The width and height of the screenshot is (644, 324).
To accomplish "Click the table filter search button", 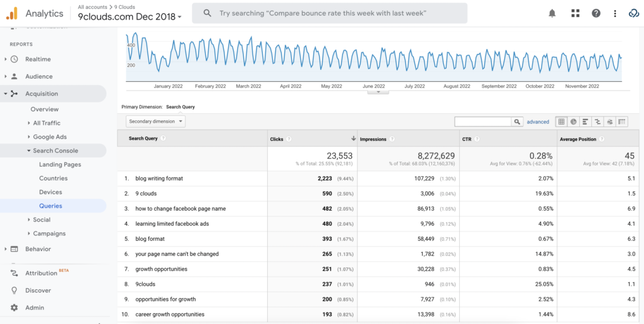I will pyautogui.click(x=517, y=121).
